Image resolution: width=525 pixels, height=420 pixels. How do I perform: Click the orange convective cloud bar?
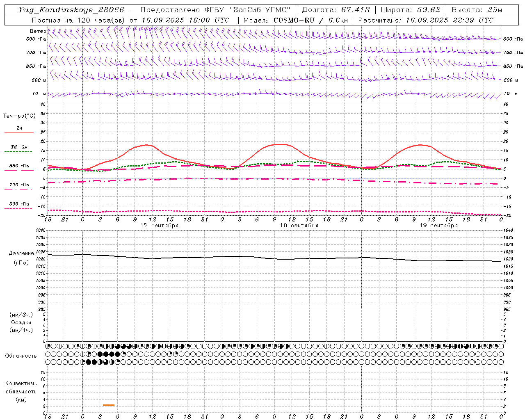(109, 405)
